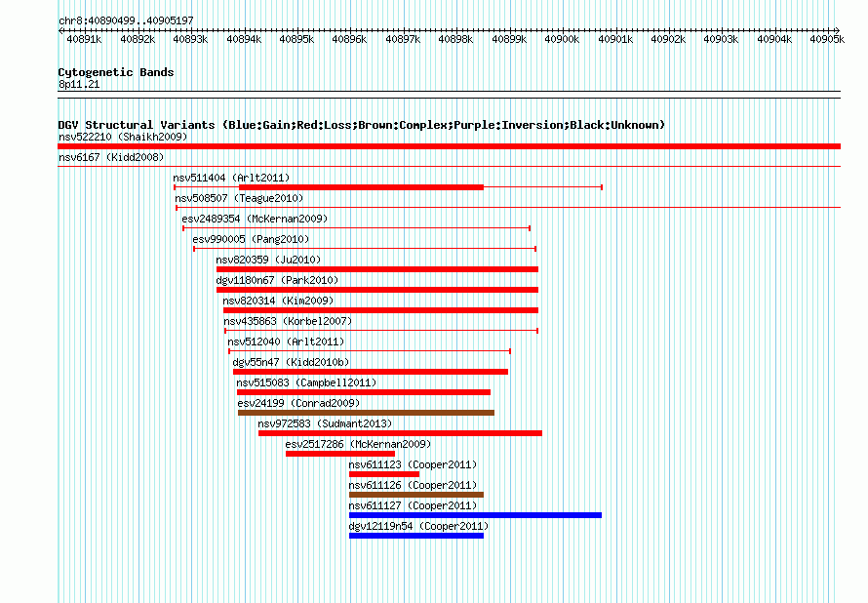This screenshot has height=603, width=868.
Task: Open dgv55n47 (Kidd2010b) variant label
Action: [292, 362]
